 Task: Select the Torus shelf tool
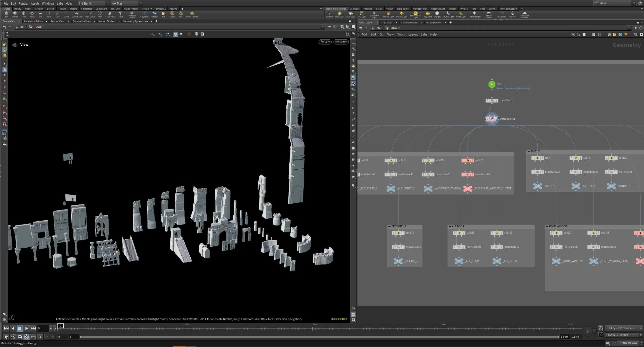32,14
